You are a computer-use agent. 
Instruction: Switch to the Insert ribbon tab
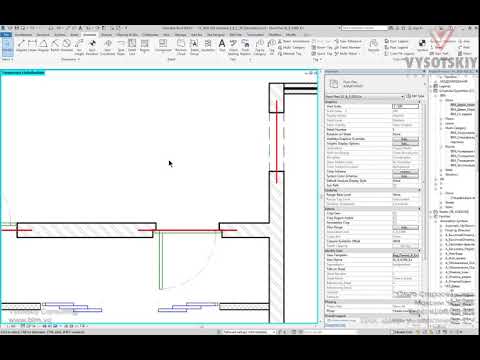pos(74,35)
